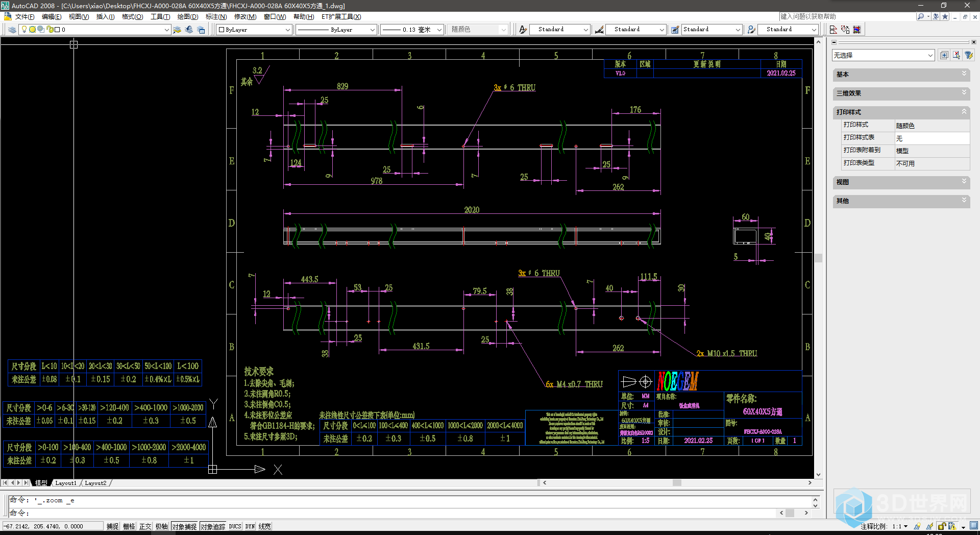This screenshot has height=535, width=980.
Task: Open the dimension style Standard dropdown
Action: pyautogui.click(x=661, y=30)
